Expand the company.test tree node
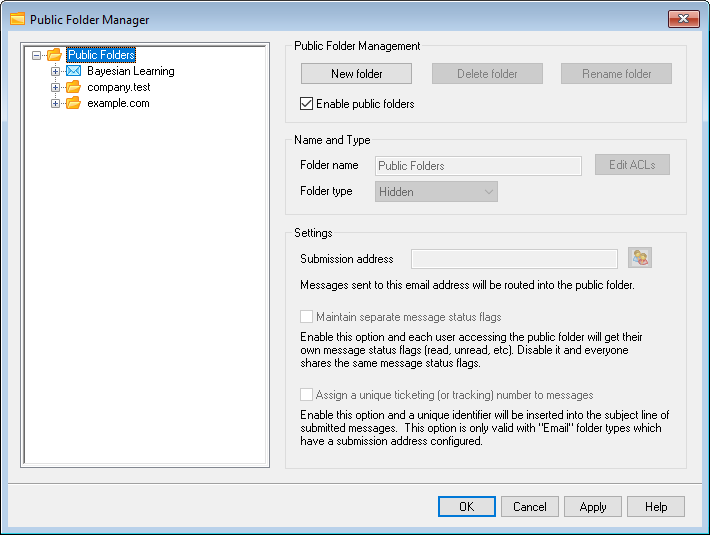Image resolution: width=710 pixels, height=535 pixels. [56, 87]
